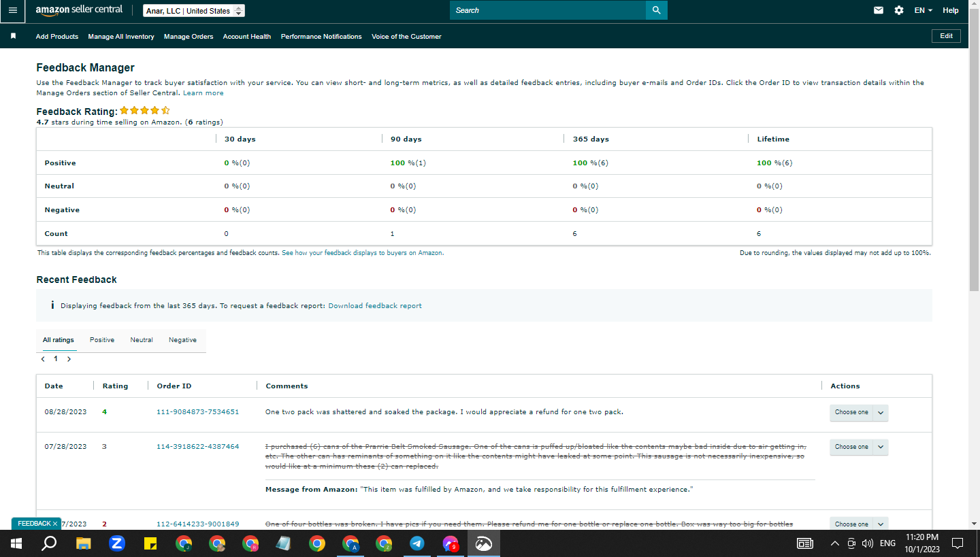The image size is (980, 557).
Task: Click the FEEDBACK tab label
Action: tap(34, 524)
